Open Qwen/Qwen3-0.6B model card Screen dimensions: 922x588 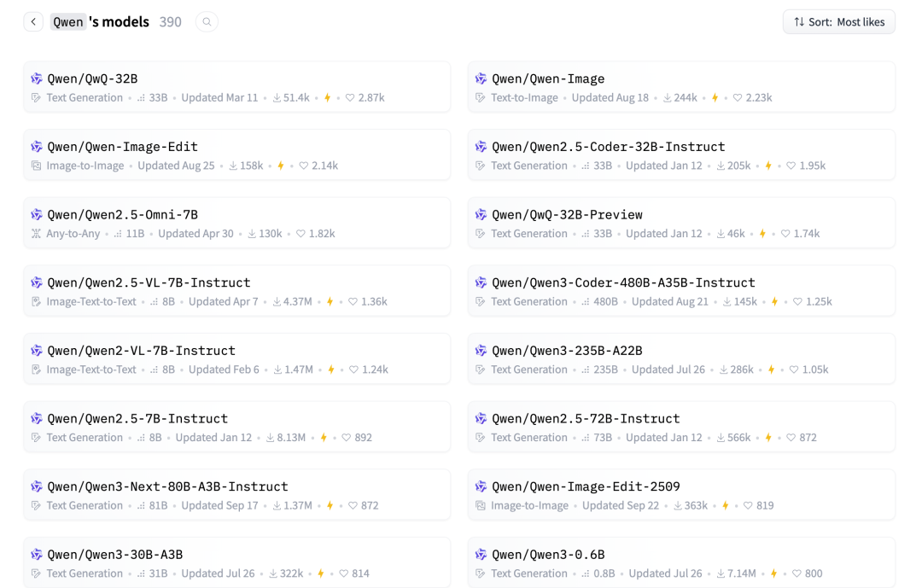pyautogui.click(x=681, y=562)
